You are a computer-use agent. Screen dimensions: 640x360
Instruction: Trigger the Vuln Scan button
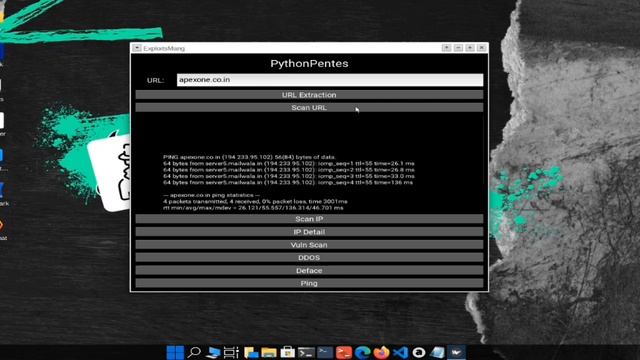pos(309,245)
